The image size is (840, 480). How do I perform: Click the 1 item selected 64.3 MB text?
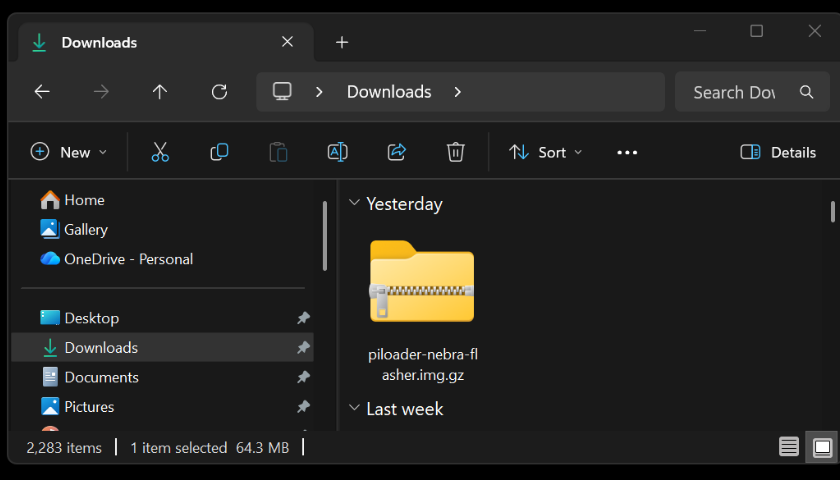pos(209,447)
